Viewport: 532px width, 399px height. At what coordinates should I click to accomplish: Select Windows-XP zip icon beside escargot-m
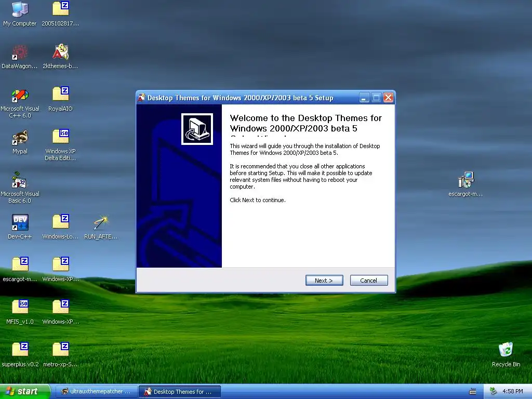point(60,265)
